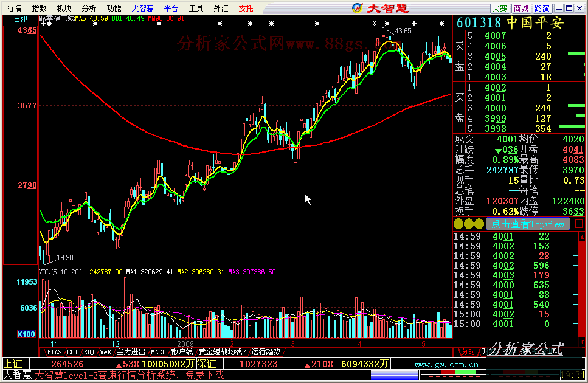This screenshot has width=588, height=383.
Task: Switch to the MACD indicator tab
Action: [158, 352]
